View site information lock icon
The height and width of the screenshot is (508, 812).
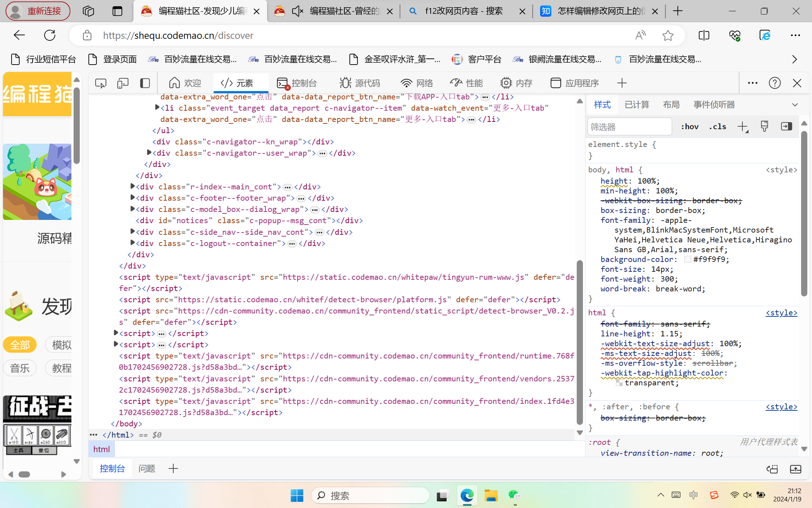87,35
